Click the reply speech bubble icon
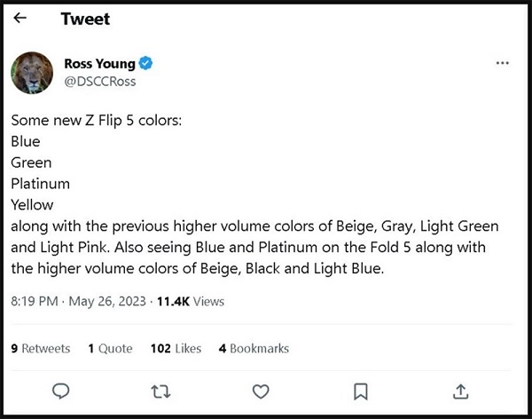532x419 pixels. (61, 391)
